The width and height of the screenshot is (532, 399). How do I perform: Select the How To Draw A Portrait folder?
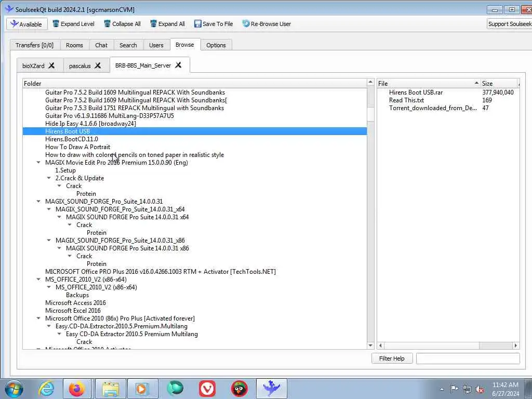tap(78, 147)
